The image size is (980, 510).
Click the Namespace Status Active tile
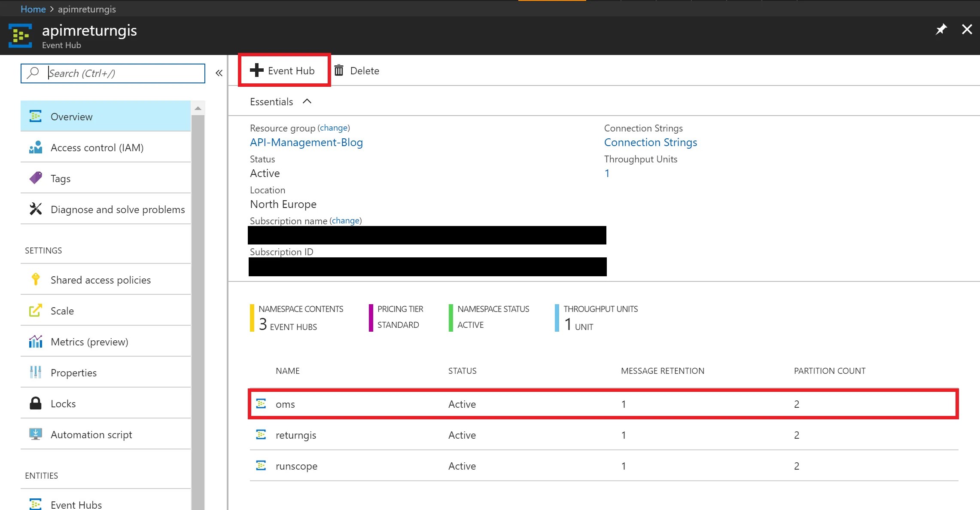pos(489,318)
